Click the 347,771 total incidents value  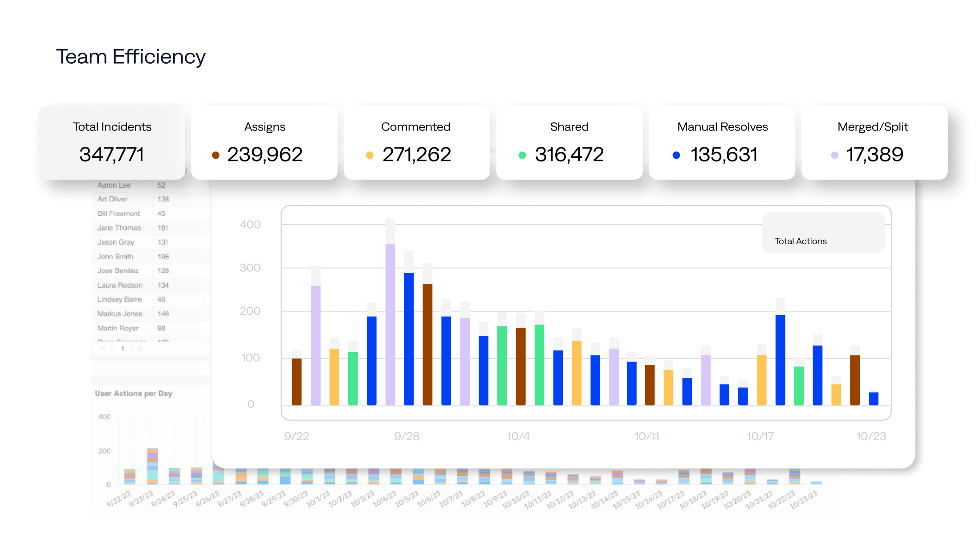pyautogui.click(x=112, y=155)
